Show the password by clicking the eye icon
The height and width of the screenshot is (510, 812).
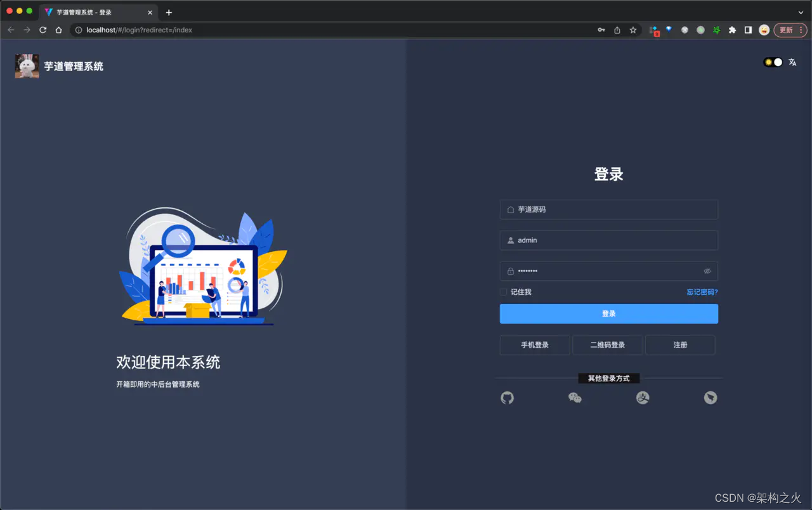(x=707, y=271)
